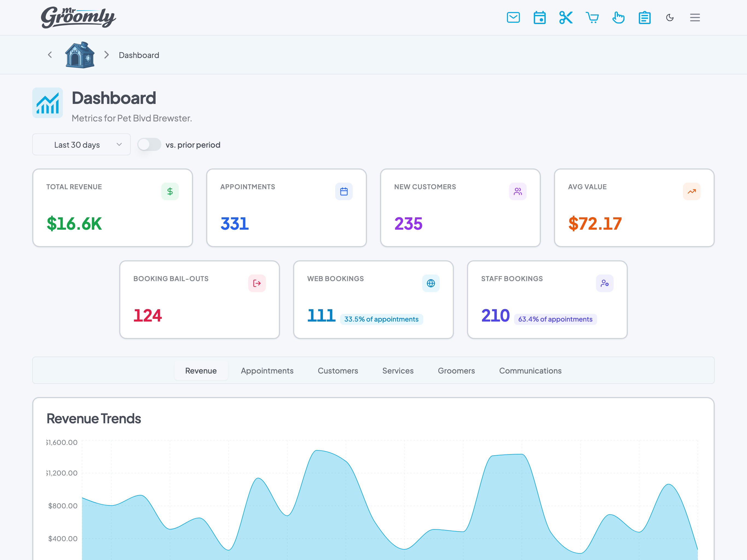
Task: Open the Customers tab
Action: pyautogui.click(x=338, y=371)
